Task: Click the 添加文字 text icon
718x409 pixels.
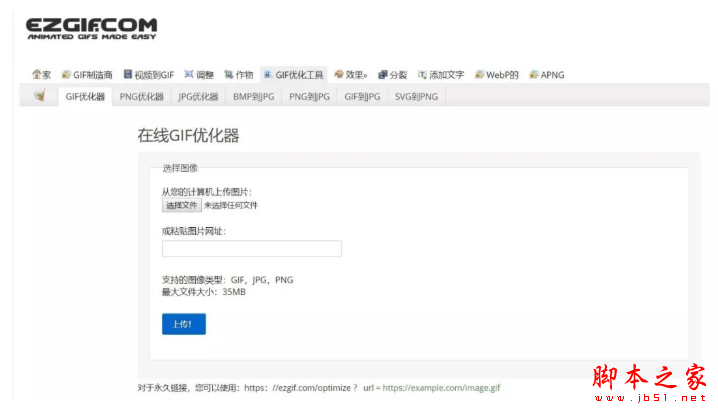Action: click(x=422, y=75)
